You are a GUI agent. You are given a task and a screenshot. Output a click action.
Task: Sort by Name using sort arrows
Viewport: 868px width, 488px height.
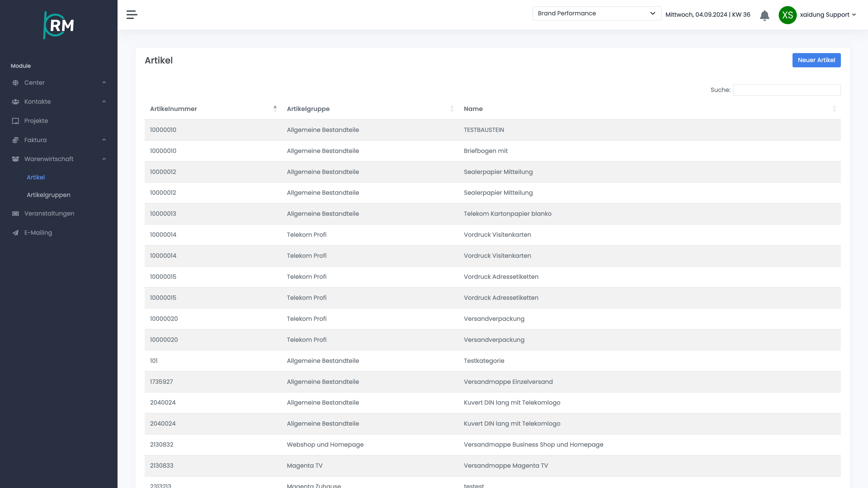pos(834,108)
